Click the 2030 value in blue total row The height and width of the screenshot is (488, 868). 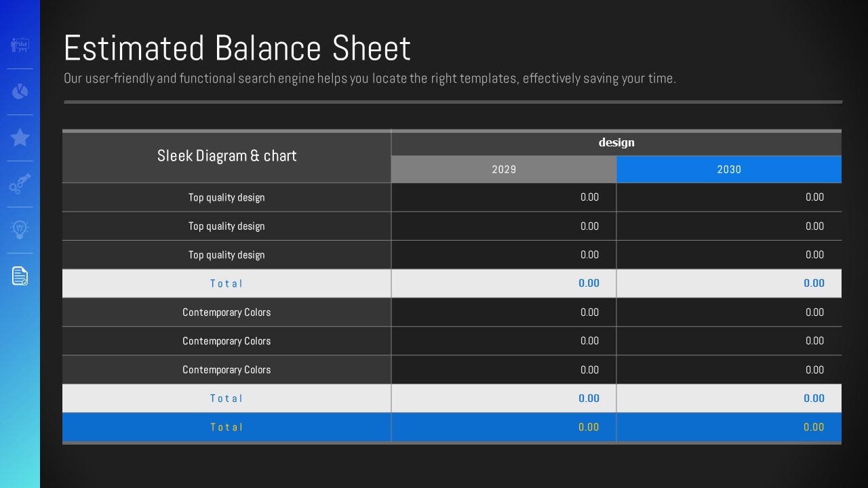click(813, 427)
